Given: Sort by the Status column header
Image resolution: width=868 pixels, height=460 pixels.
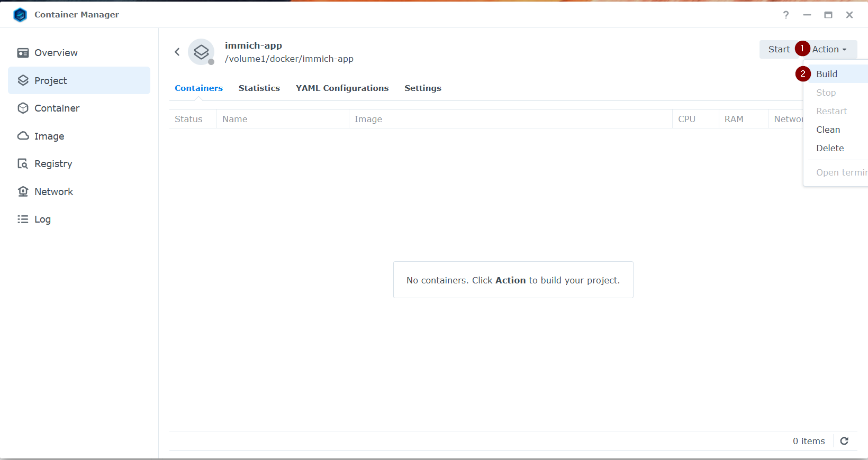Looking at the screenshot, I should 193,119.
